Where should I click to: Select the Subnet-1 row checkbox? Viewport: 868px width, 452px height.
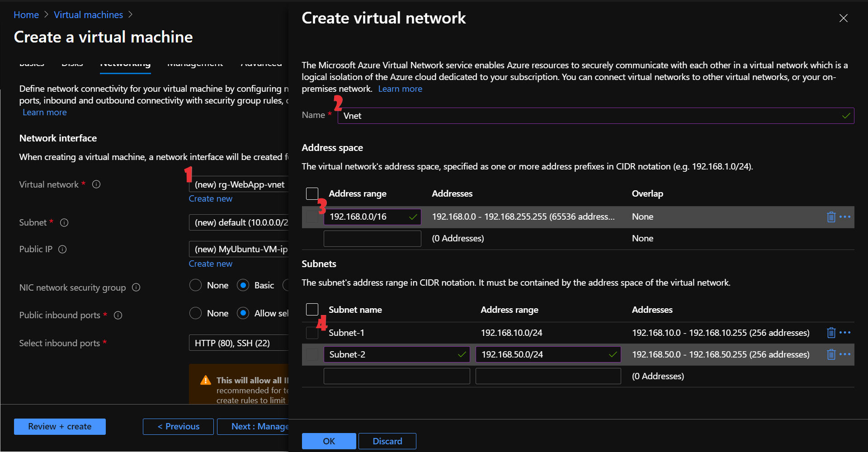pyautogui.click(x=312, y=333)
